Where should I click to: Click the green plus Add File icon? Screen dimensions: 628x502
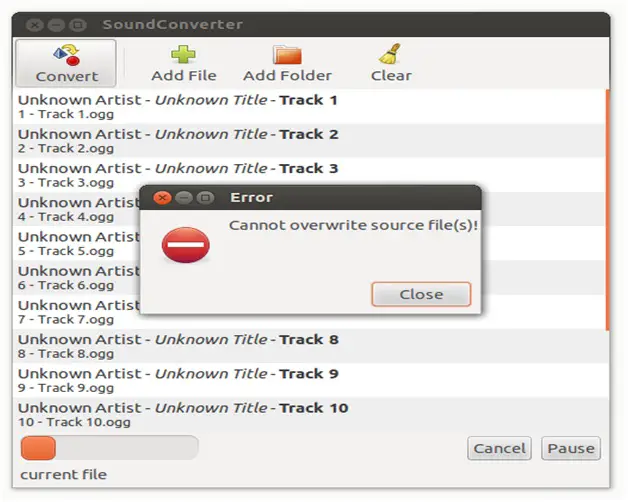(x=183, y=54)
